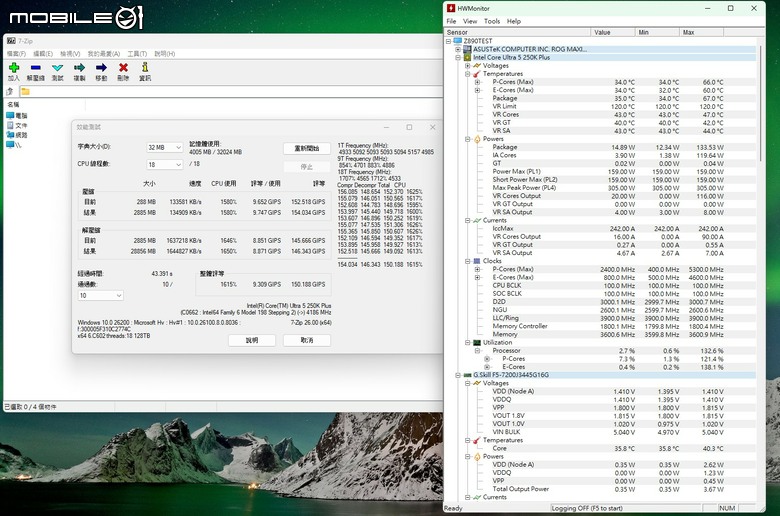
Task: Click the 7-Zip app icon in title bar
Action: tap(11, 41)
